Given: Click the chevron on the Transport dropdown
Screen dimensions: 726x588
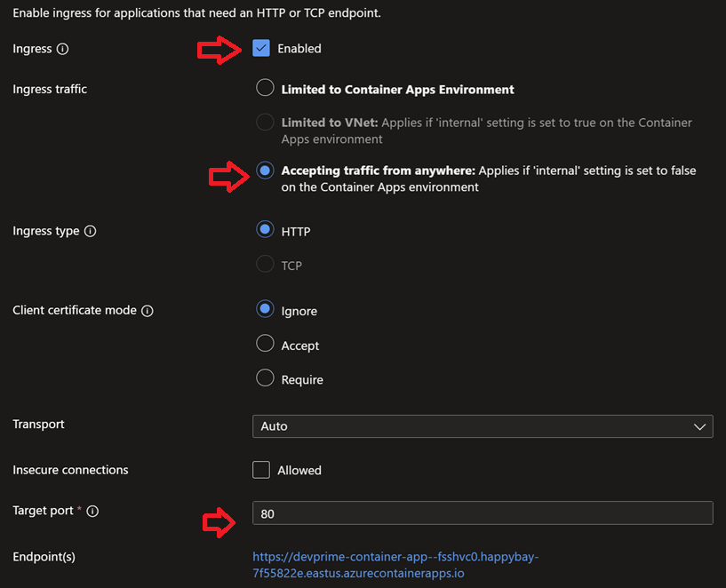Looking at the screenshot, I should tap(698, 426).
